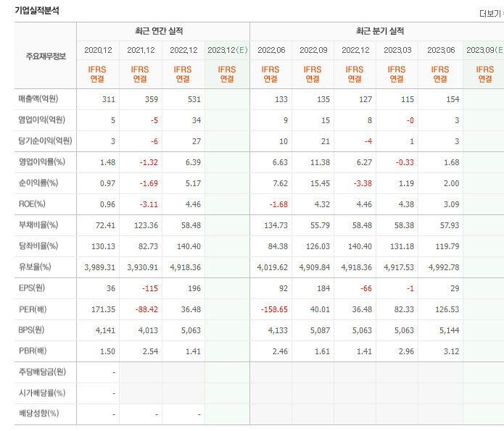Screen dimensions: 504x431
Task: Select the 최근 연간 실적 header
Action: (x=159, y=31)
